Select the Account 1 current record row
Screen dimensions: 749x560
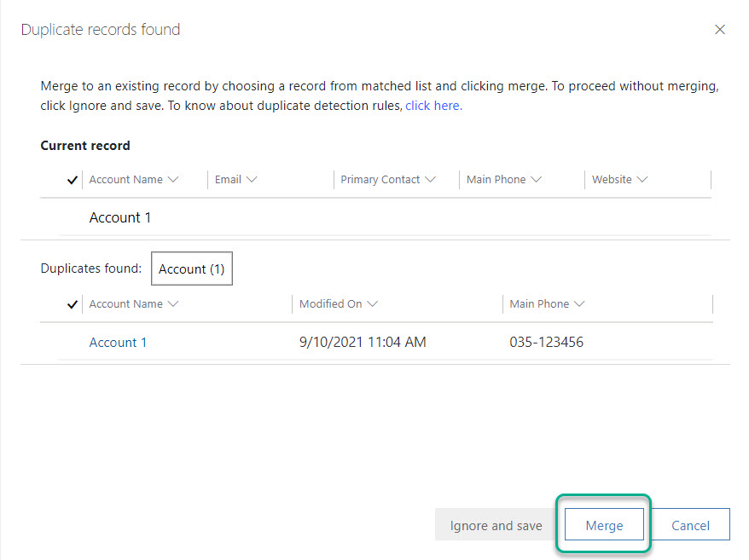point(120,218)
